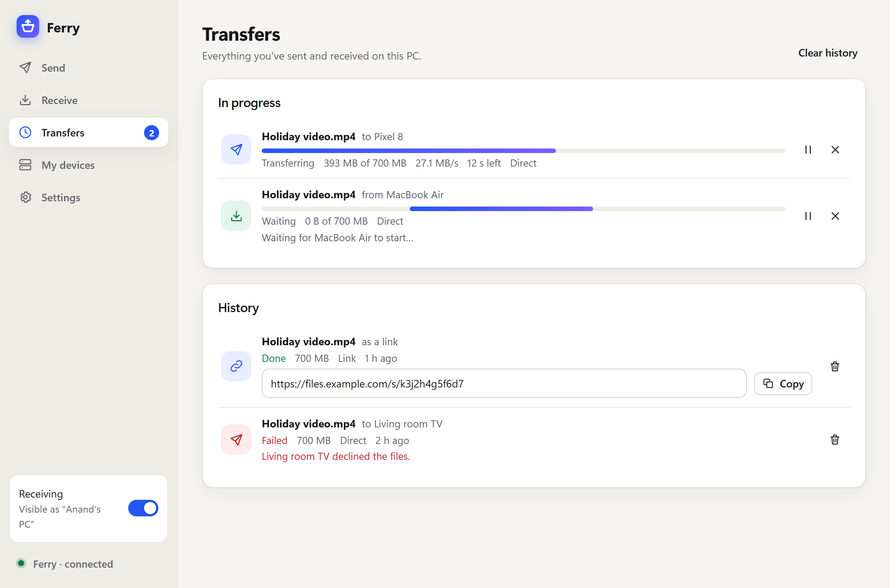
Task: Open the Receive page in sidebar
Action: (89, 100)
